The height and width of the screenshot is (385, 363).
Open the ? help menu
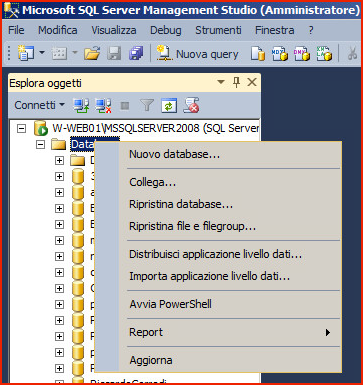point(311,30)
